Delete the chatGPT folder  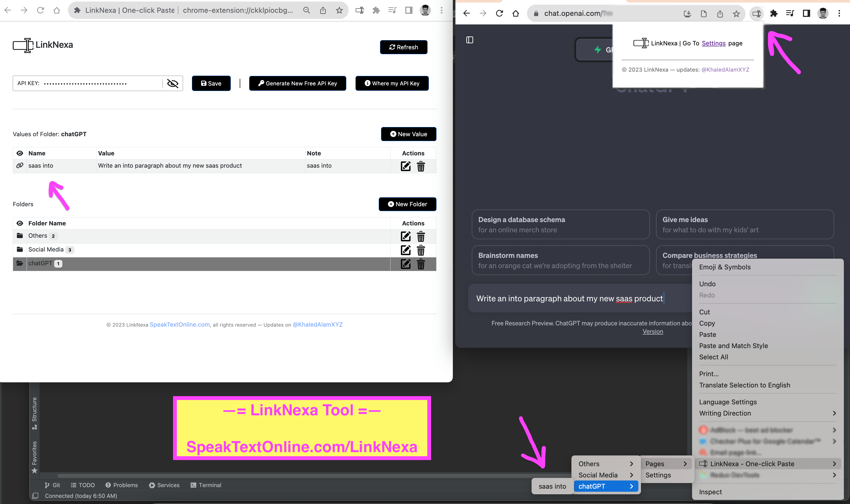[421, 264]
